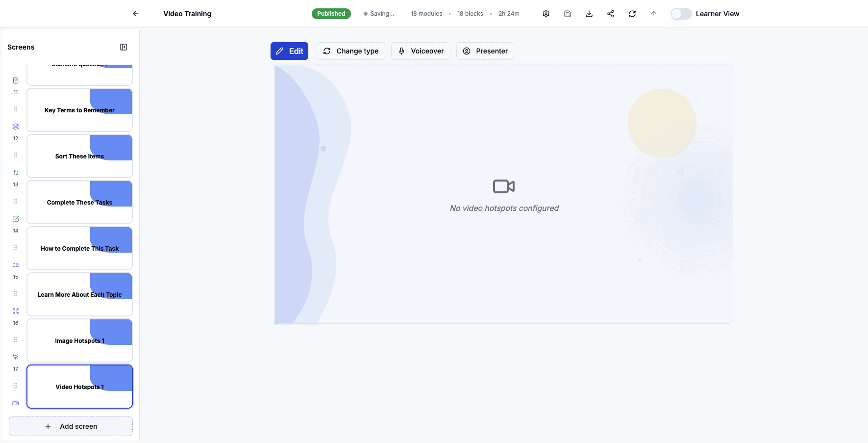
Task: Open sharing options via the share icon
Action: (611, 14)
